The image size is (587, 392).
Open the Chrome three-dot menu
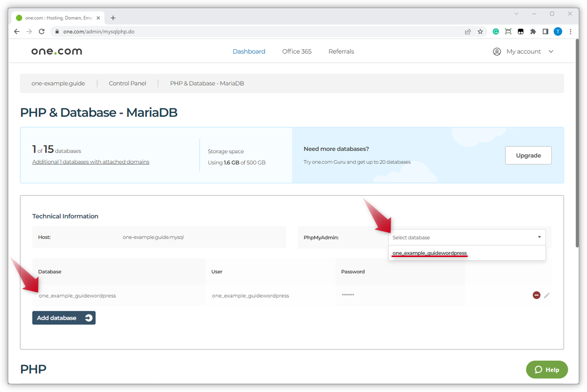coord(570,32)
